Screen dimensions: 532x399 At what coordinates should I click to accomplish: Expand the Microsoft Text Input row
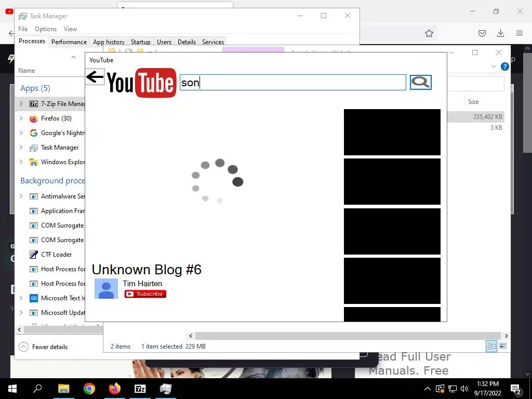21,298
